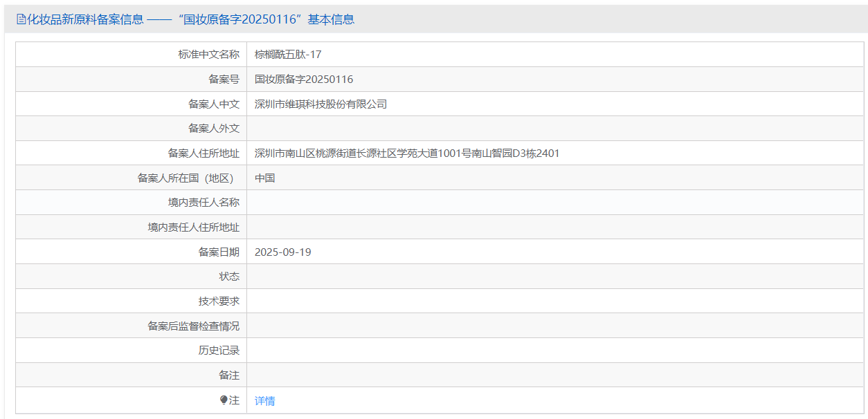This screenshot has width=868, height=419.
Task: Click the header title 化妆品新原料备案信息
Action: (x=85, y=19)
